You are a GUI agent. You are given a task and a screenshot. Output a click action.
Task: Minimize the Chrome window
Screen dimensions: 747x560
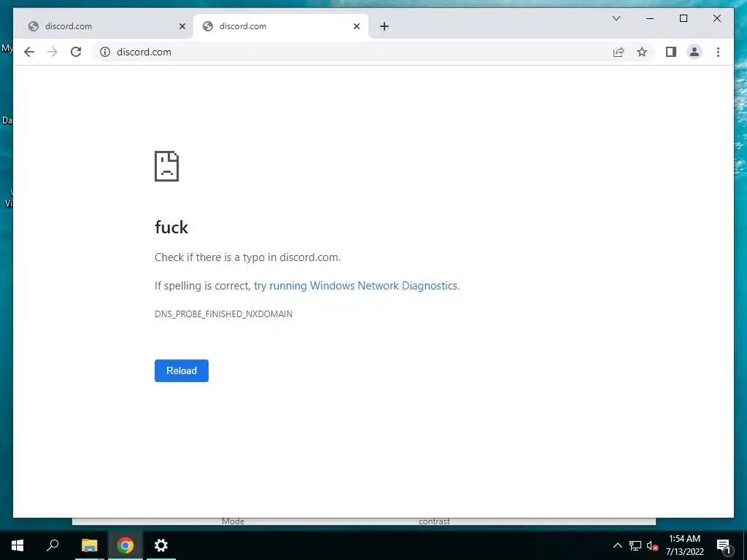pos(650,18)
